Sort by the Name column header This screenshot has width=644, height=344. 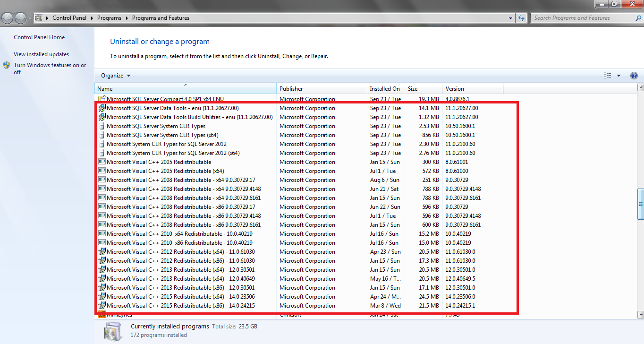coord(186,89)
